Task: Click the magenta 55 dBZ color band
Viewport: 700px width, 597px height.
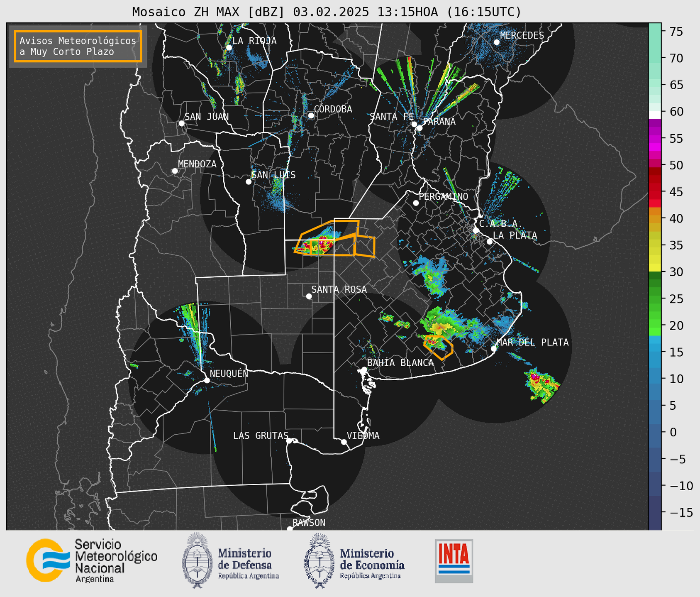Action: pyautogui.click(x=655, y=139)
